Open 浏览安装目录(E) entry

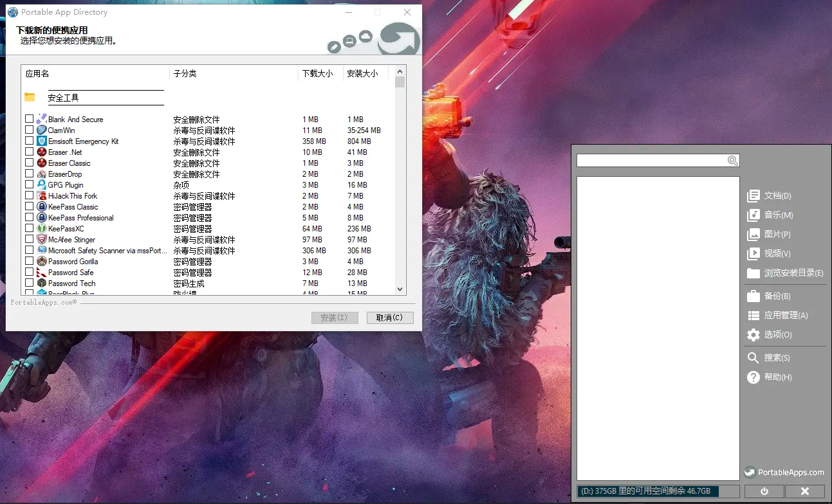click(793, 273)
